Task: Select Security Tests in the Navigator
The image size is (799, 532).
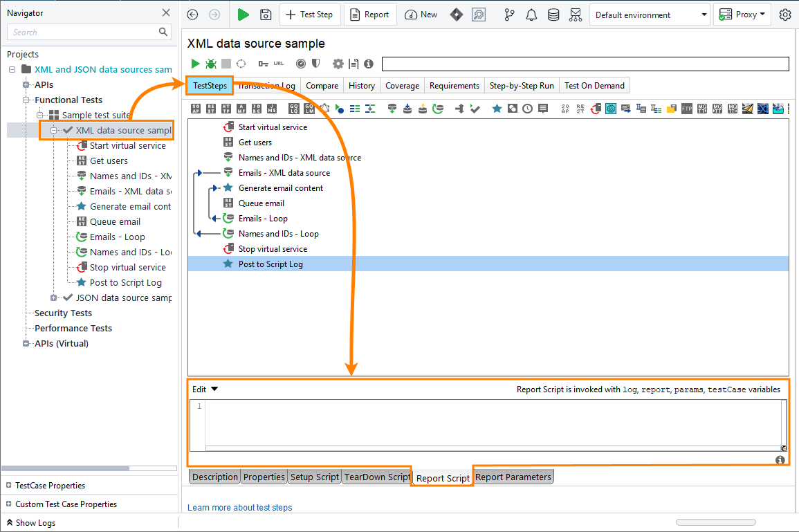Action: (63, 313)
